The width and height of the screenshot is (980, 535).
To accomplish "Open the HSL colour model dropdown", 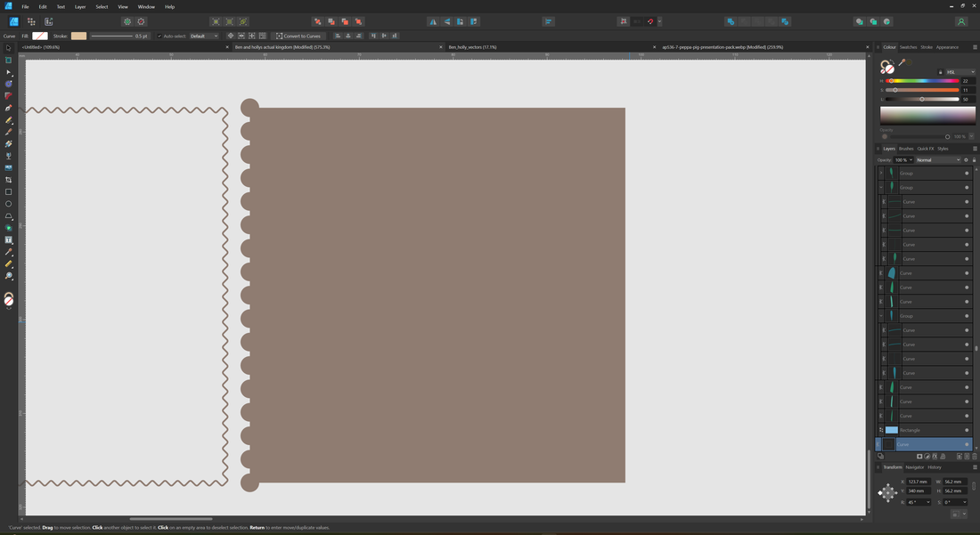I will point(960,72).
